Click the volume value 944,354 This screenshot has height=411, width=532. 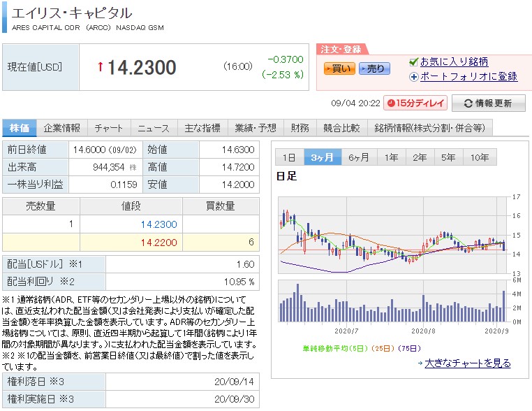[109, 167]
